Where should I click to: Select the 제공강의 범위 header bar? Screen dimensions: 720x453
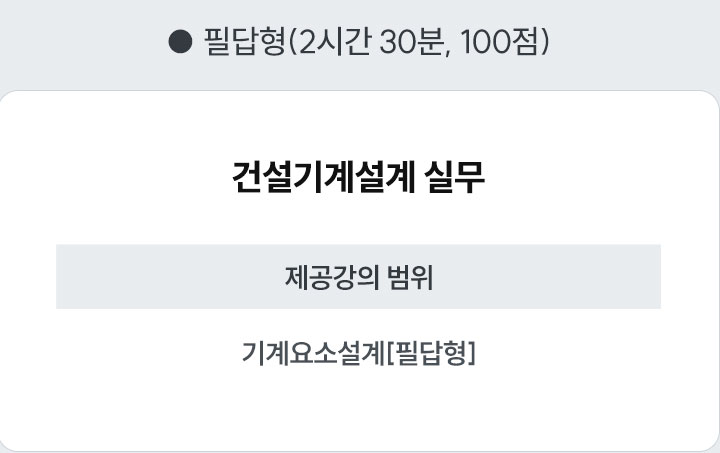click(358, 276)
